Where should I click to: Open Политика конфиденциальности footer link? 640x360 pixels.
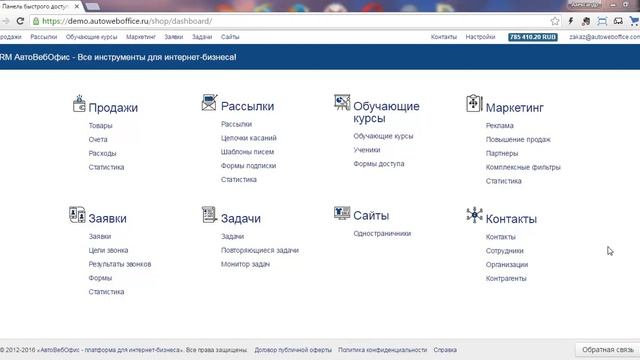[x=382, y=350]
